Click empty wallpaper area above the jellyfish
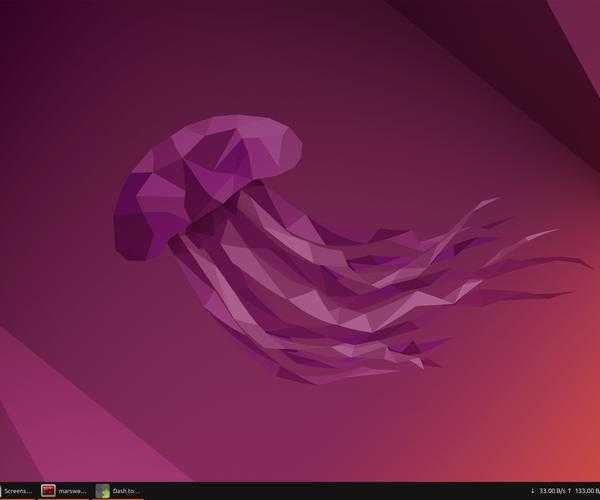The image size is (600, 500). (250, 60)
